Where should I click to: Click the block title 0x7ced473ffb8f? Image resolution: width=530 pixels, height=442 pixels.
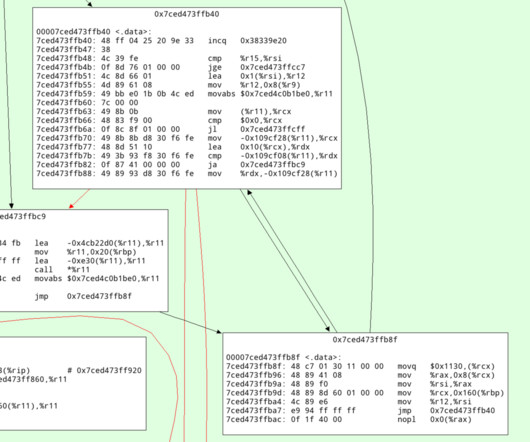(365, 340)
